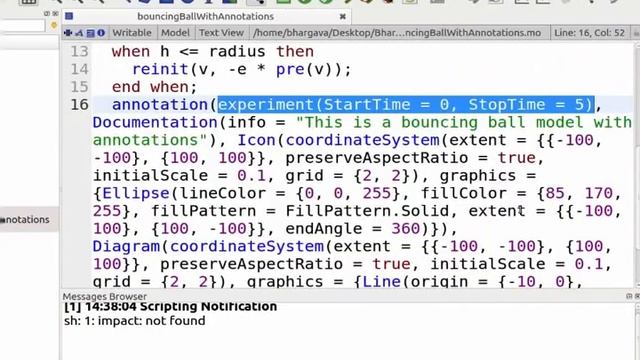Click the .mo file path label
The height and width of the screenshot is (360, 640).
coord(397,33)
